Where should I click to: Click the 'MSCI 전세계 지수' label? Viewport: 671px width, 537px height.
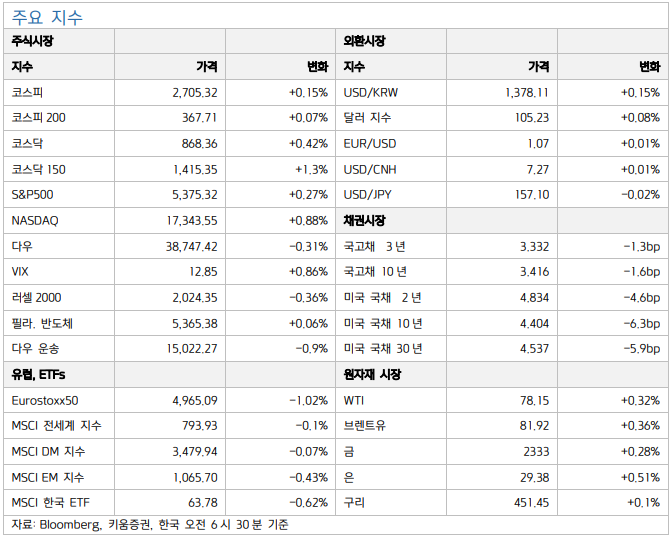pos(56,426)
